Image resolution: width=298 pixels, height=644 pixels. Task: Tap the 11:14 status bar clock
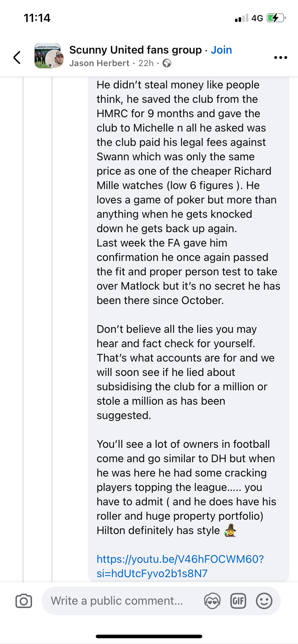pyautogui.click(x=37, y=18)
